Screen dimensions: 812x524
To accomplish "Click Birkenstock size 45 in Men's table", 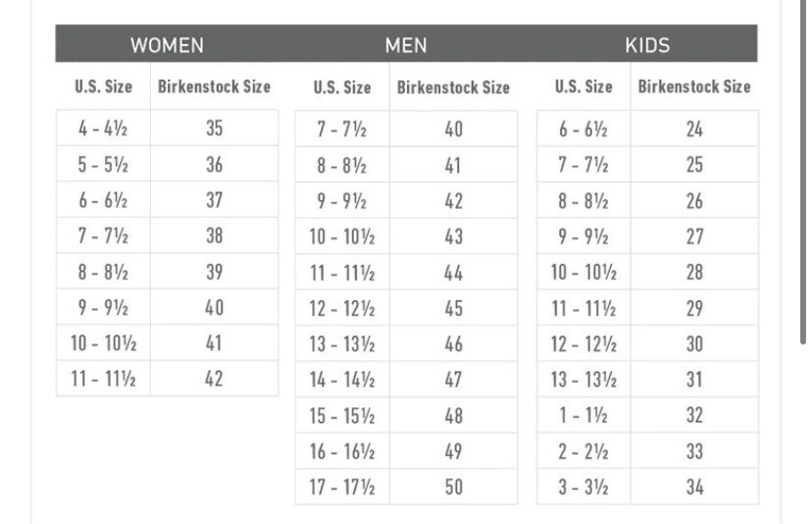I will pyautogui.click(x=453, y=308).
